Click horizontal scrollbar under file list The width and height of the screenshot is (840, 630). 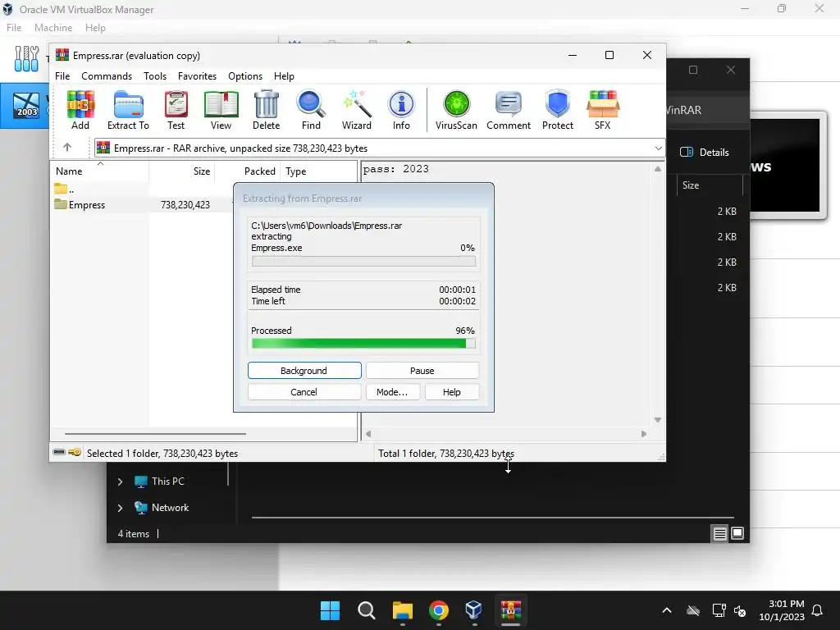point(155,433)
